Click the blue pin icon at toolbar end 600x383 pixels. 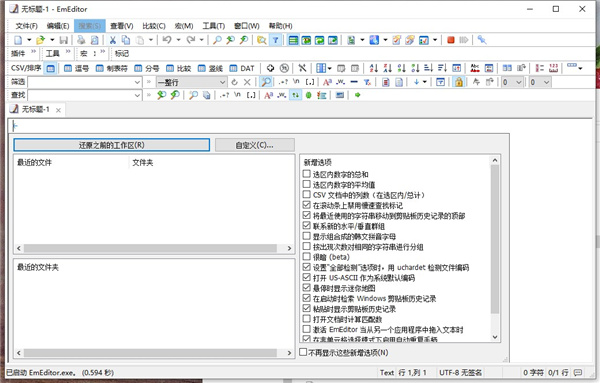tap(482, 40)
